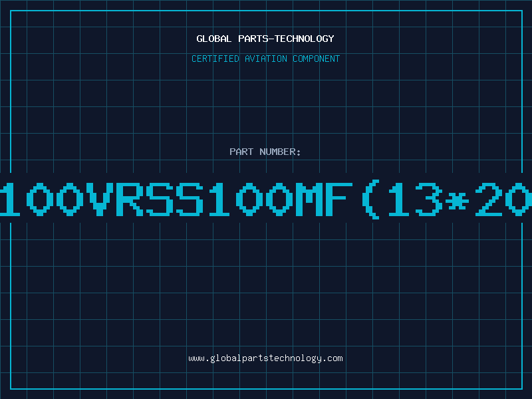Click the GLOBAL PARTS-TECHNOLOGY heading
The width and height of the screenshot is (532, 399).
(265, 39)
